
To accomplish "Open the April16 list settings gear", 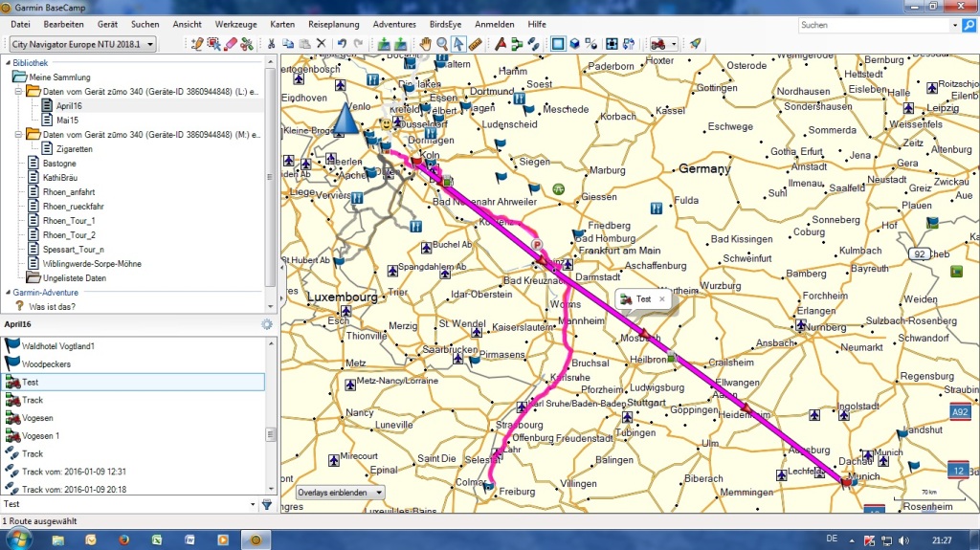I will pos(267,324).
